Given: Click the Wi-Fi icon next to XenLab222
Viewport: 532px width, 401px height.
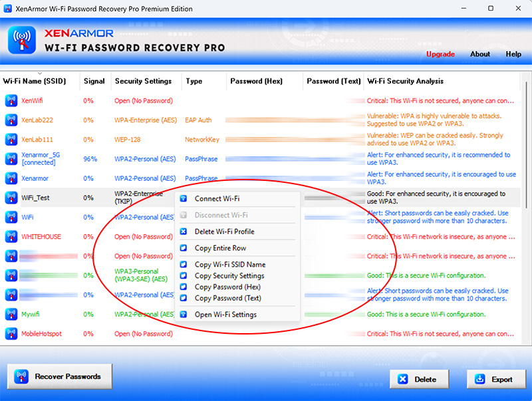Looking at the screenshot, I should coord(11,120).
